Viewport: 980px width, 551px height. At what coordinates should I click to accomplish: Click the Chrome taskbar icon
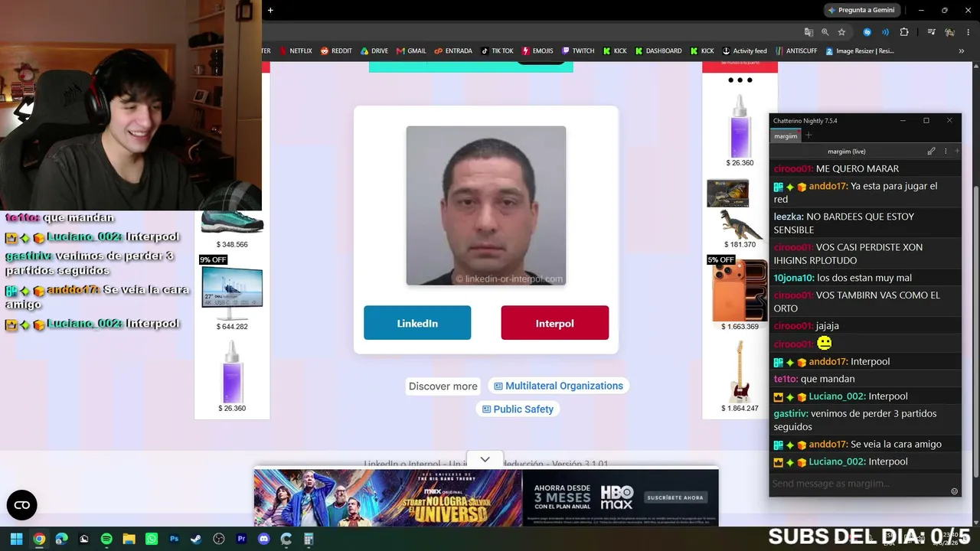(39, 539)
